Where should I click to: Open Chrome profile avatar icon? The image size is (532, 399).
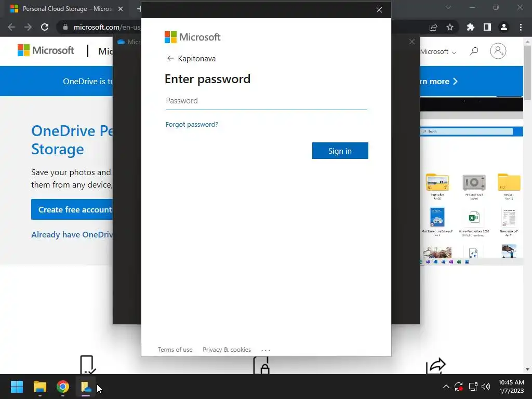(504, 27)
